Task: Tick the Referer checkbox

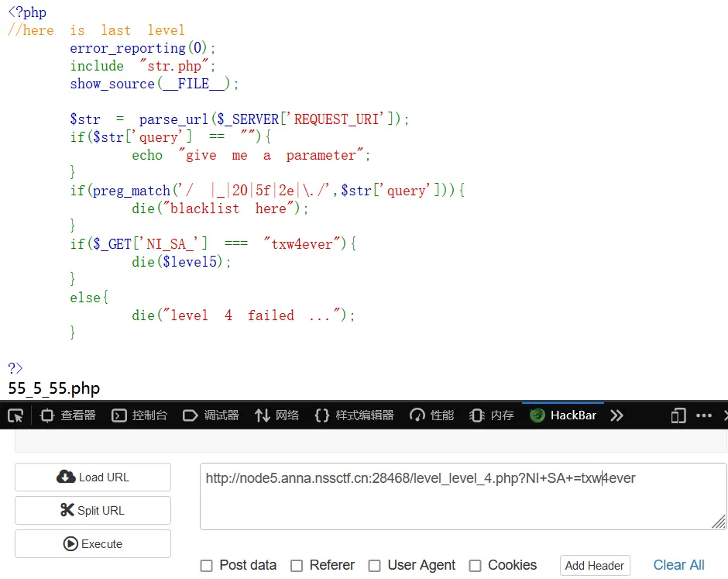Action: click(297, 566)
